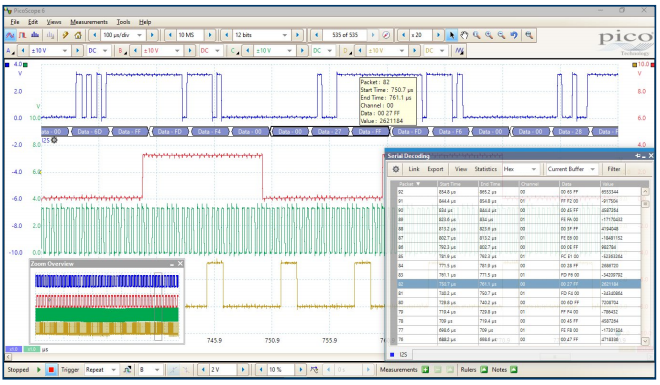660x385 pixels.
Task: Increase the 2 V trigger threshold
Action: pos(243,370)
